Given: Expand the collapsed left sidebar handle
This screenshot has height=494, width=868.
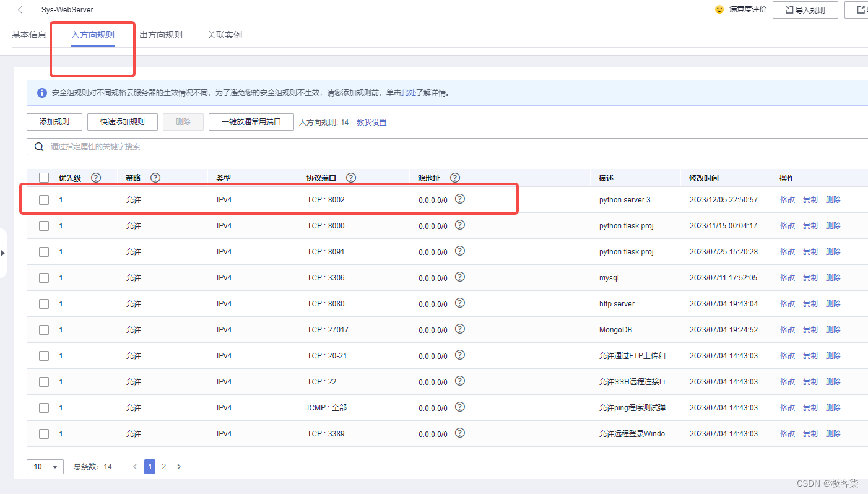Looking at the screenshot, I should tap(2, 253).
